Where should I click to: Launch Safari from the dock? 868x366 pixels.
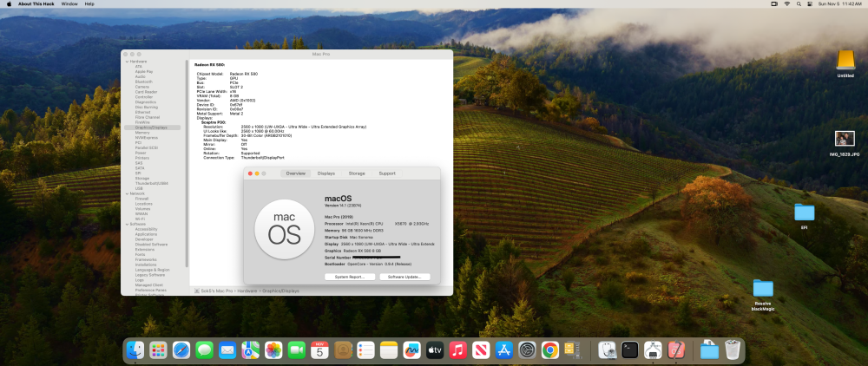[181, 350]
